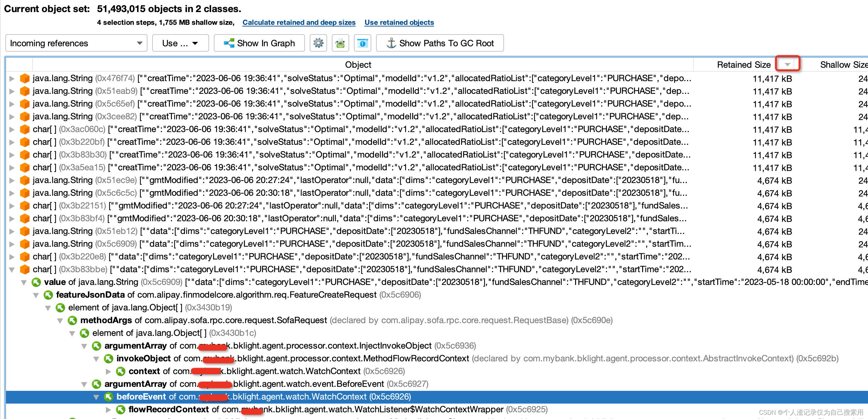Click the blue info window toolbar icon
Image resolution: width=868 pixels, height=419 pixels.
point(362,43)
